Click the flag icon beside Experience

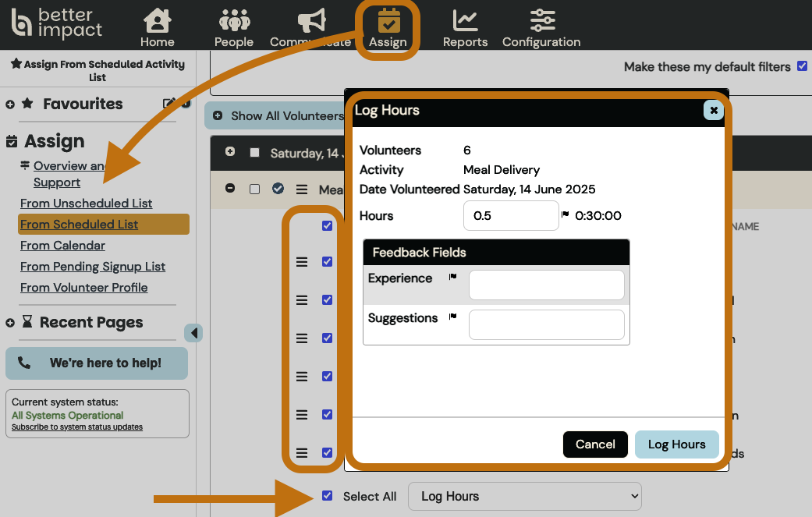tap(452, 277)
